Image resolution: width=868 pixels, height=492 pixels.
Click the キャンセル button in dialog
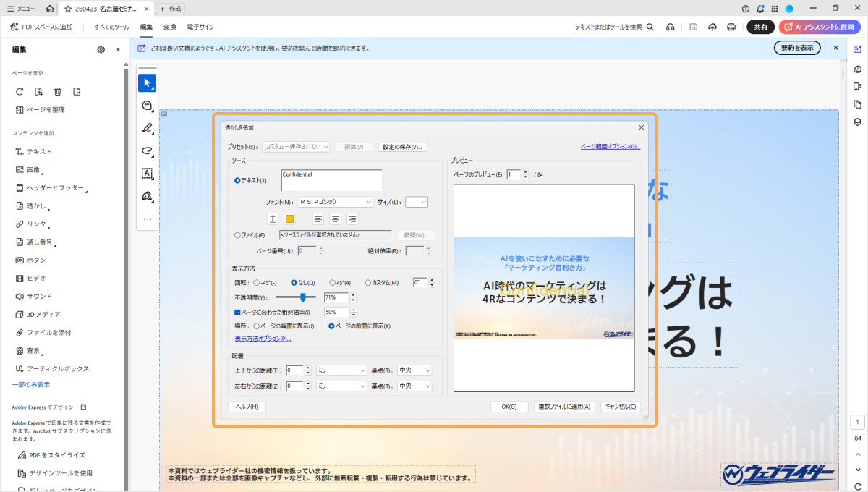point(621,407)
